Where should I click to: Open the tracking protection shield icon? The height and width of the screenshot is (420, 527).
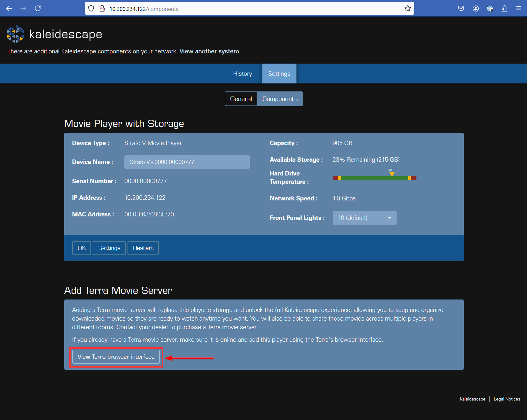[91, 8]
